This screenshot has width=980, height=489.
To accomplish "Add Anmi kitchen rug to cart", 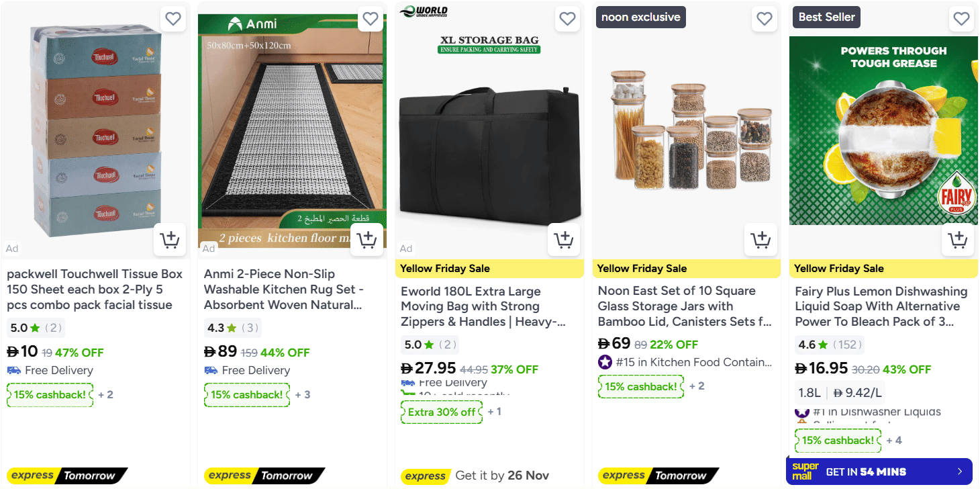I will [366, 239].
